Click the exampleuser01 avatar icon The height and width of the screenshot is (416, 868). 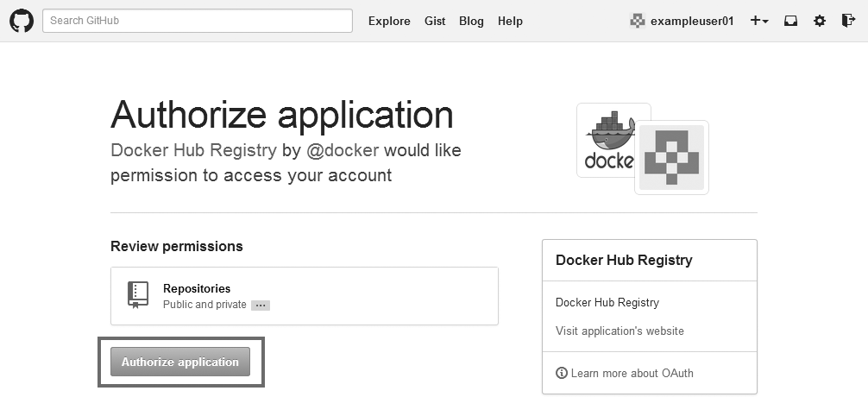[x=638, y=21]
